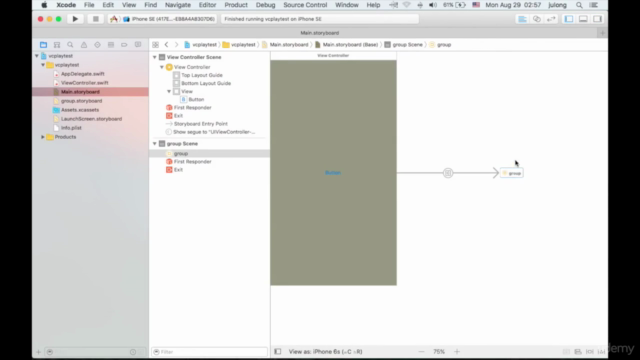Click View as: iPhone 6s device bar

pyautogui.click(x=325, y=351)
